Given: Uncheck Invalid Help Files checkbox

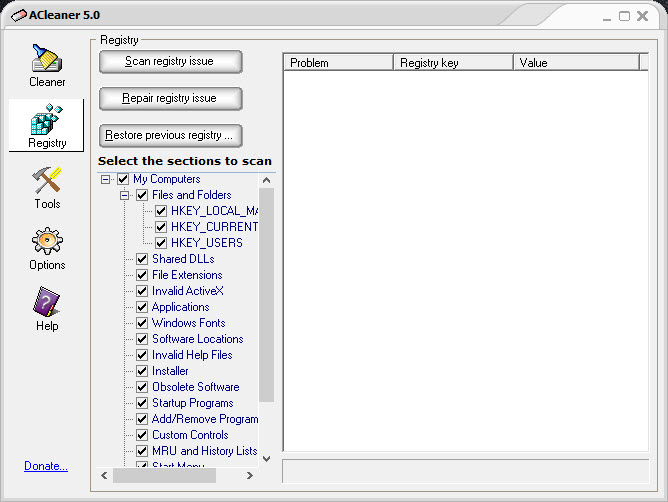Looking at the screenshot, I should click(142, 355).
